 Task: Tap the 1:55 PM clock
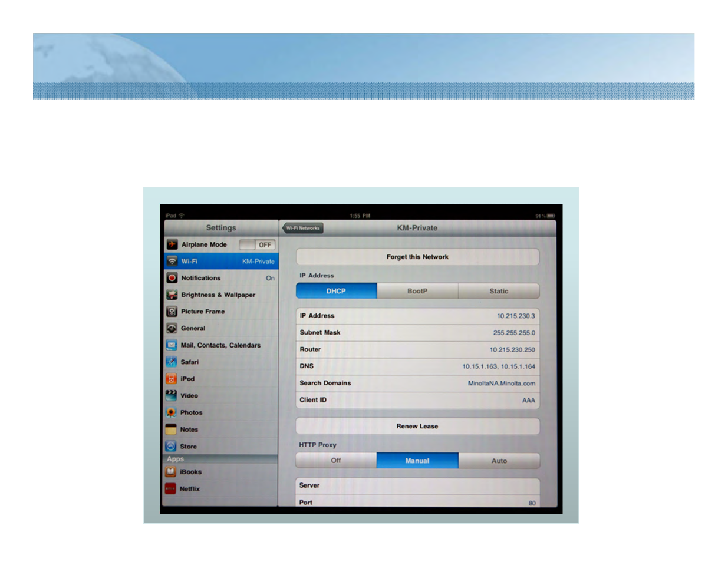[x=360, y=216]
